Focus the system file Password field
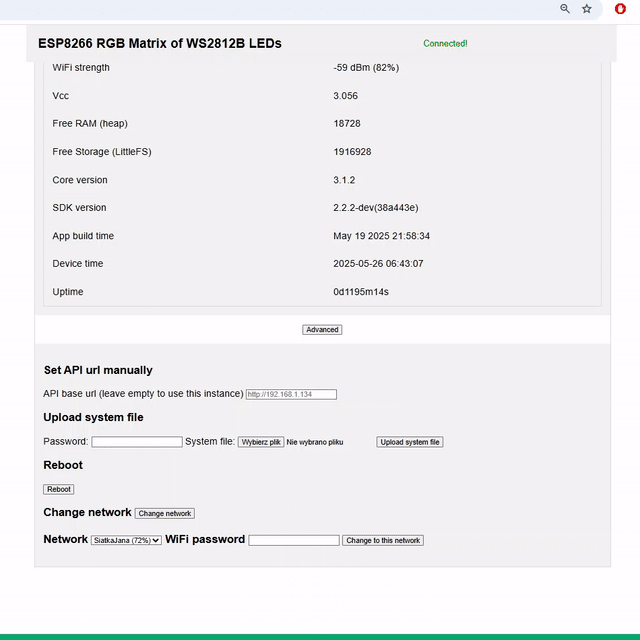 pyautogui.click(x=137, y=441)
